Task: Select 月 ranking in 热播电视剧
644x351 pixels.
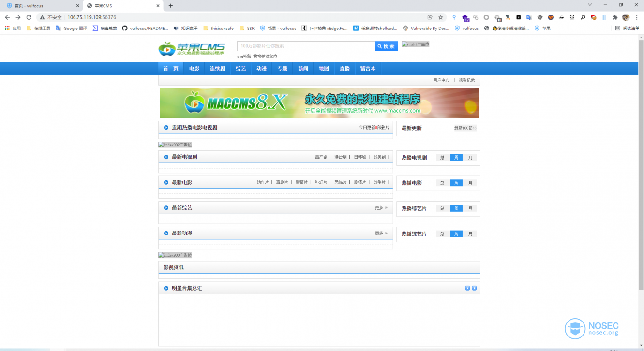Action: point(470,158)
